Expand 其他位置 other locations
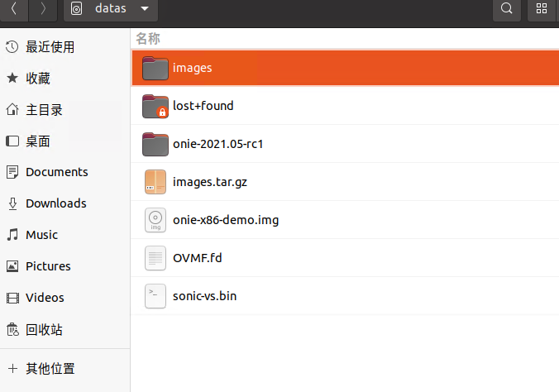This screenshot has height=392, width=559. [x=50, y=368]
